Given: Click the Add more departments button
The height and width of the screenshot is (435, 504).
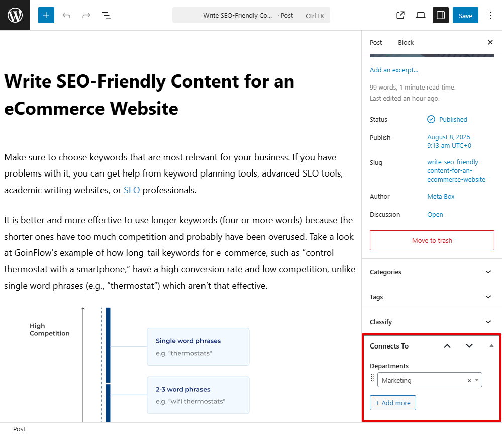Looking at the screenshot, I should tap(392, 403).
